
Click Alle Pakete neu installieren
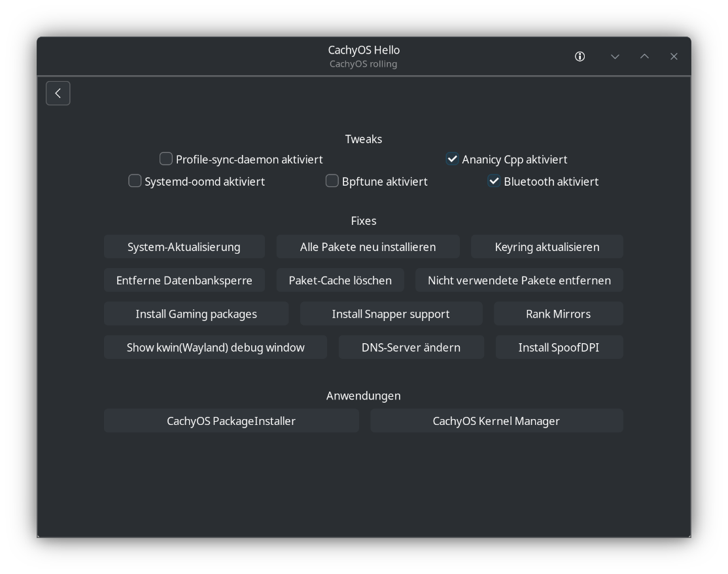point(368,247)
